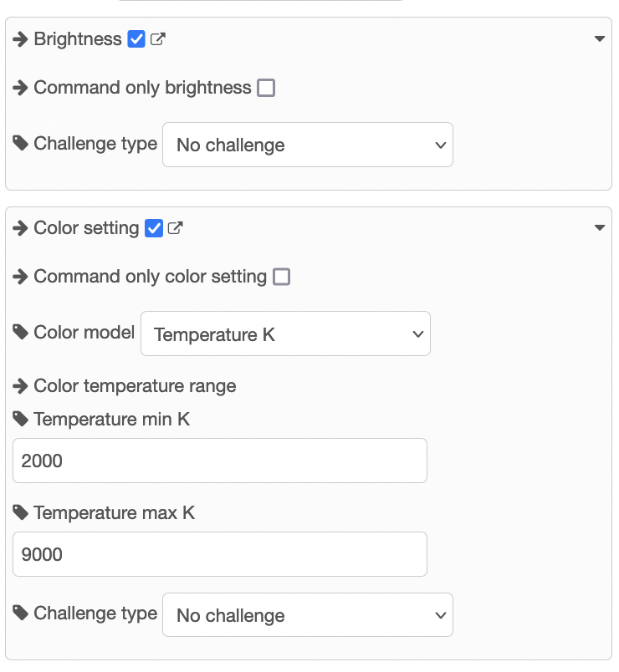The image size is (619, 672).
Task: Uncheck the Brightness checkbox
Action: pos(136,39)
